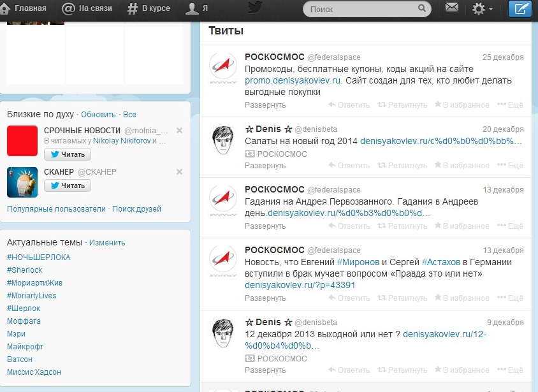This screenshot has width=538, height=392.
Task: Open the settings gear dropdown
Action: (x=482, y=9)
